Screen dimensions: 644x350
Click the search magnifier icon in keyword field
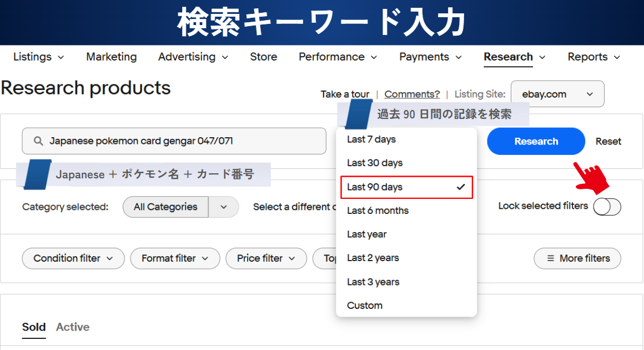[38, 141]
